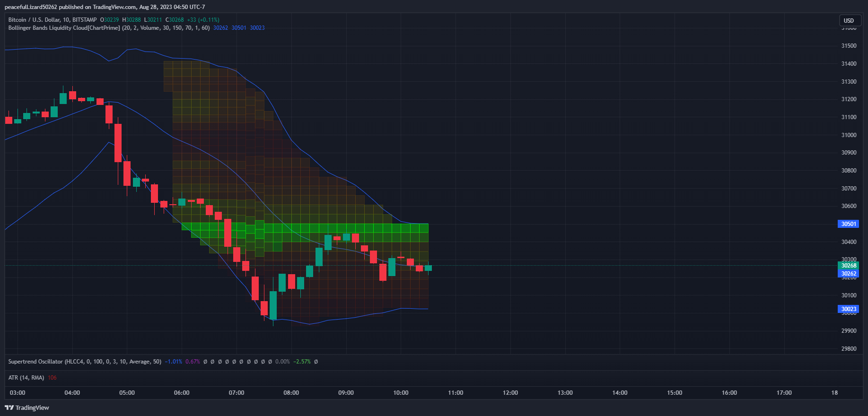Click the -1.01% Supertrend value
This screenshot has height=416, width=868.
(174, 362)
